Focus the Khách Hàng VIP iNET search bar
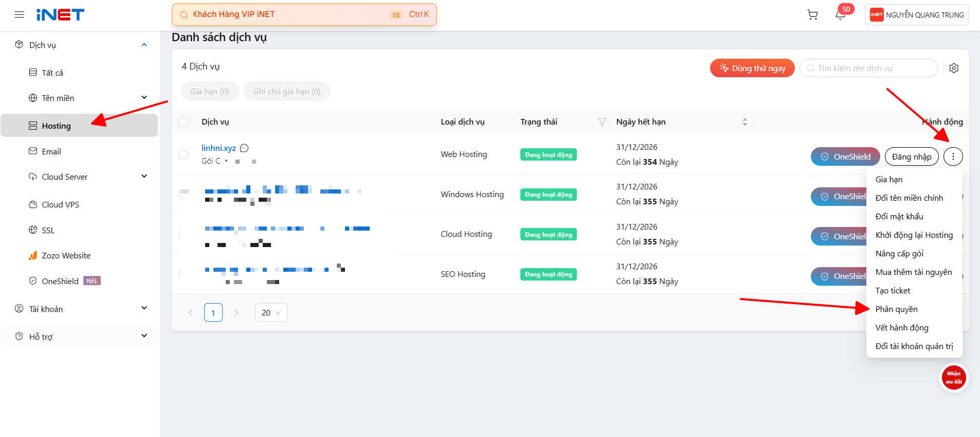 pyautogui.click(x=304, y=14)
